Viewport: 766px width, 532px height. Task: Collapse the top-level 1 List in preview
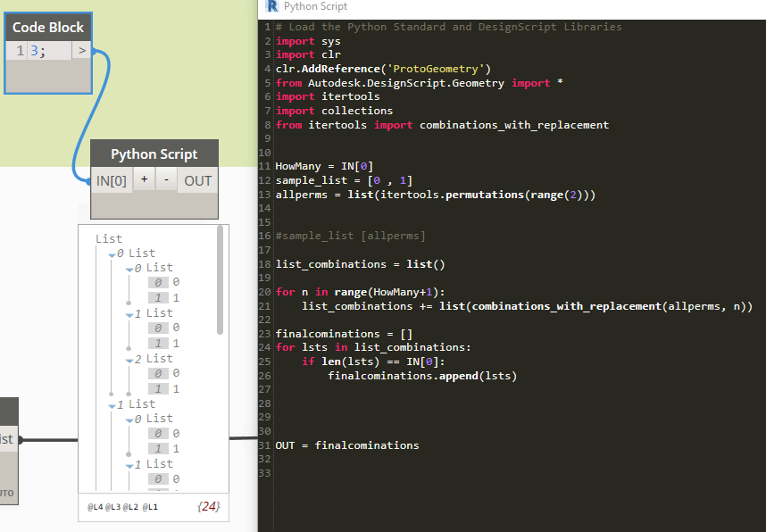tap(112, 405)
